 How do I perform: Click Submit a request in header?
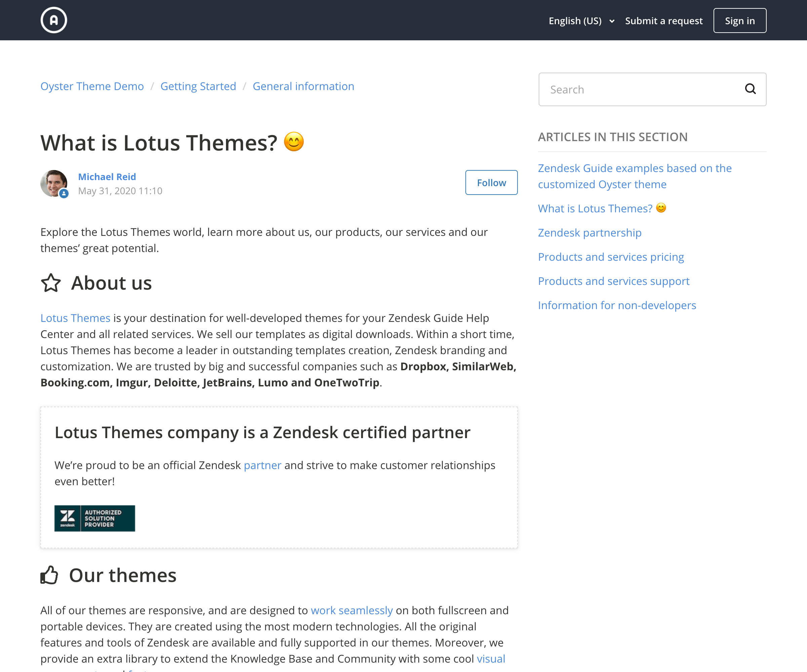664,21
